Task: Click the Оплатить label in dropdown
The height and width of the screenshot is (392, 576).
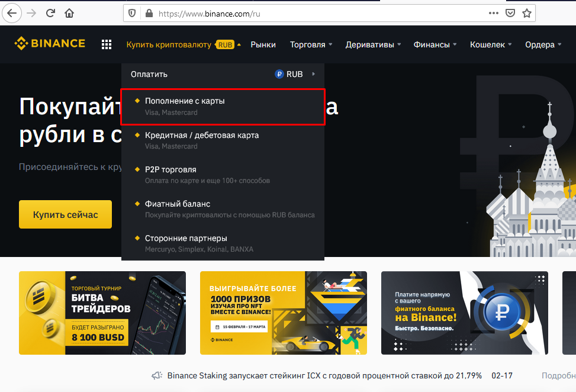Action: [149, 74]
